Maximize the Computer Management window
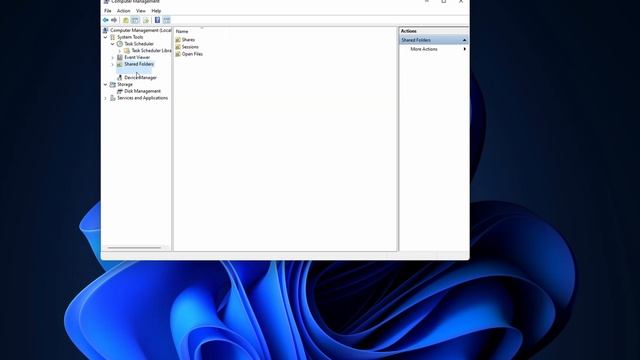Viewport: 640px width, 360px height. 444,2
